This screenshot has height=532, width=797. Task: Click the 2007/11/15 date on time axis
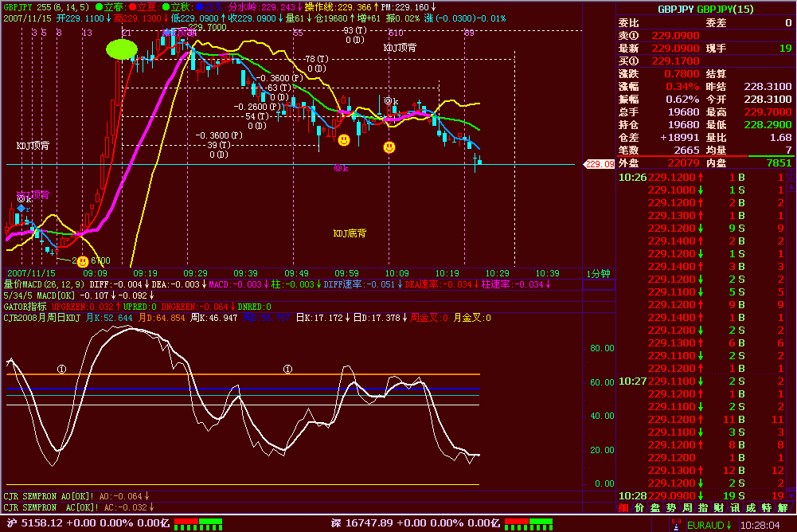(x=31, y=274)
